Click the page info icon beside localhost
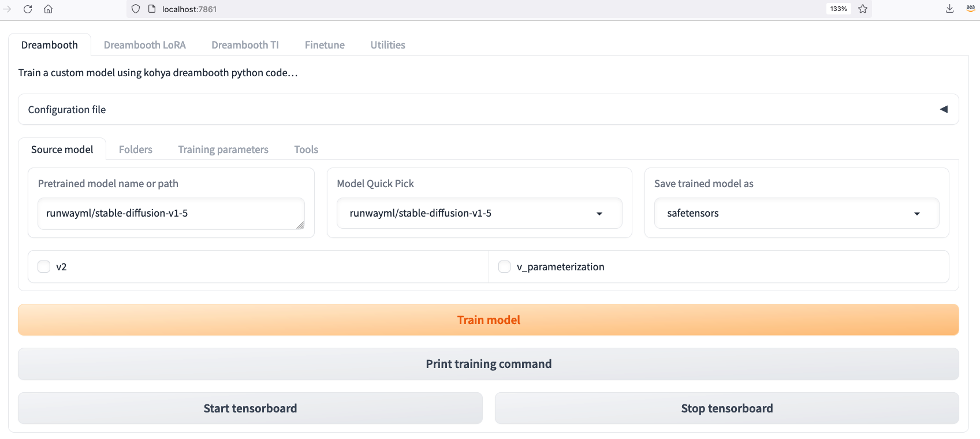The image size is (980, 439). pos(152,9)
